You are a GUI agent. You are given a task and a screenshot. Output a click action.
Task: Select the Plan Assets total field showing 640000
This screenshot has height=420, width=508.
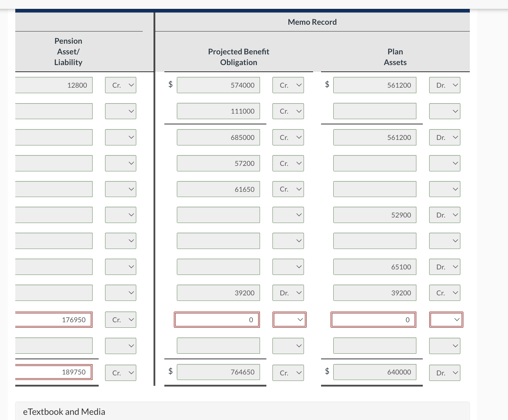point(375,372)
